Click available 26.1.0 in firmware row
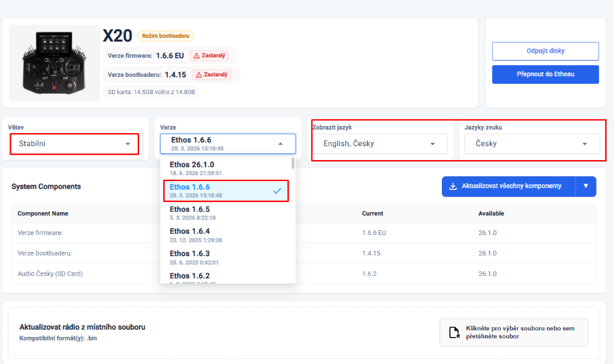The image size is (614, 364). [487, 233]
